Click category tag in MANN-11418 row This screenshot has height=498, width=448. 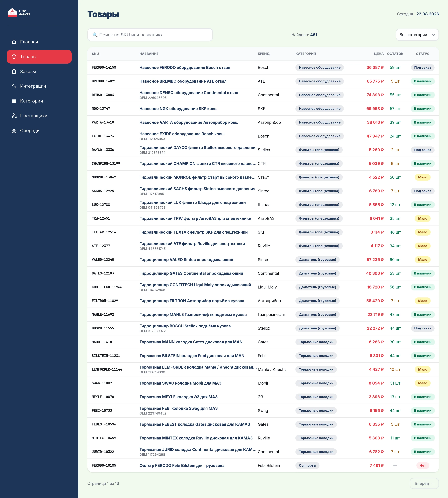[x=316, y=342]
